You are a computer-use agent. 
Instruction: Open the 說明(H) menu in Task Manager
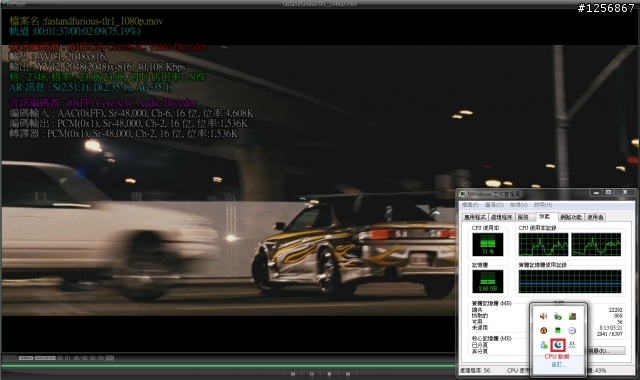coord(543,205)
